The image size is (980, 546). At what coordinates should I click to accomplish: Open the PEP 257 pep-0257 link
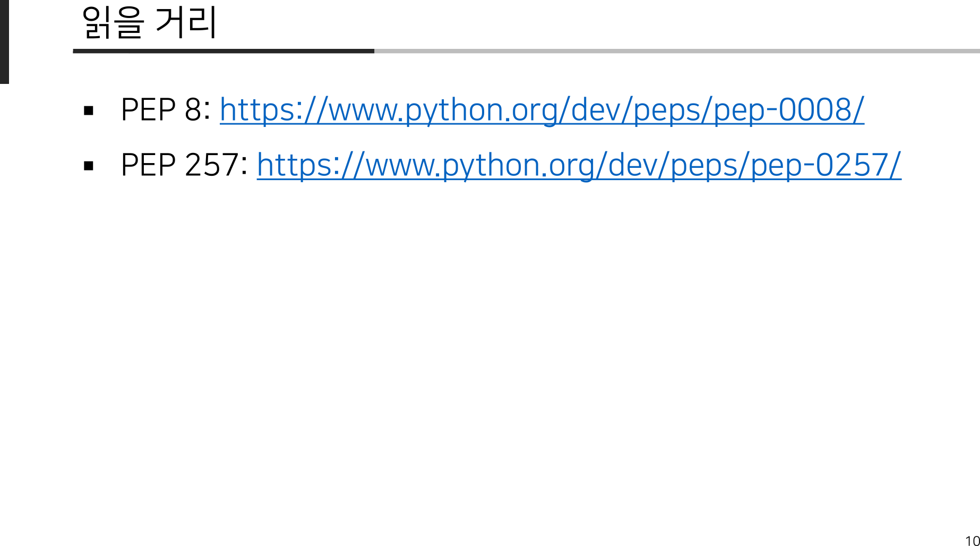click(x=579, y=165)
